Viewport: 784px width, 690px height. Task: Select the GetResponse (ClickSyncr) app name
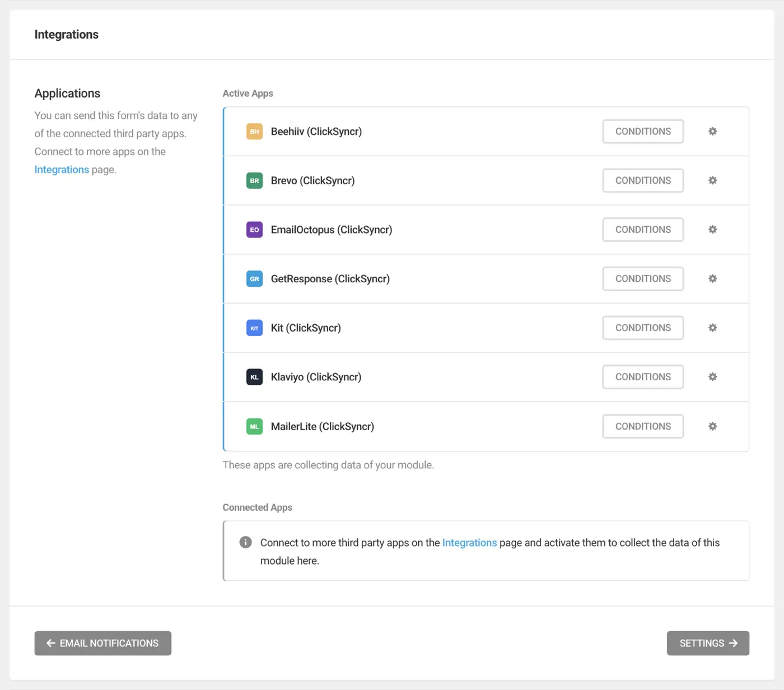330,279
